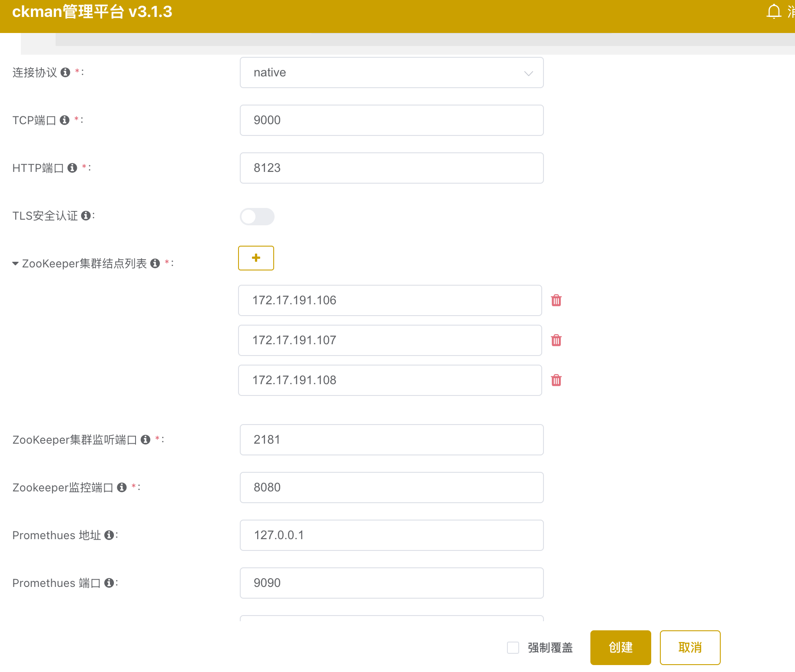Remove ZooKeeper node 172.17.191.108
This screenshot has width=795, height=672.
pos(556,380)
